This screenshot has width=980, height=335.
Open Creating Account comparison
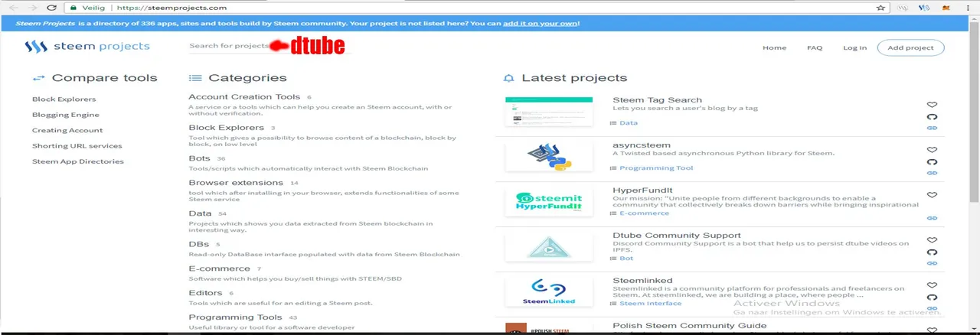pyautogui.click(x=67, y=130)
